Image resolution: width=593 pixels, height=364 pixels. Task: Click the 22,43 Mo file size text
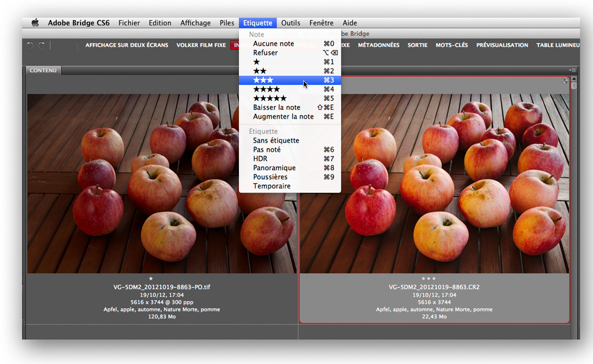434,317
